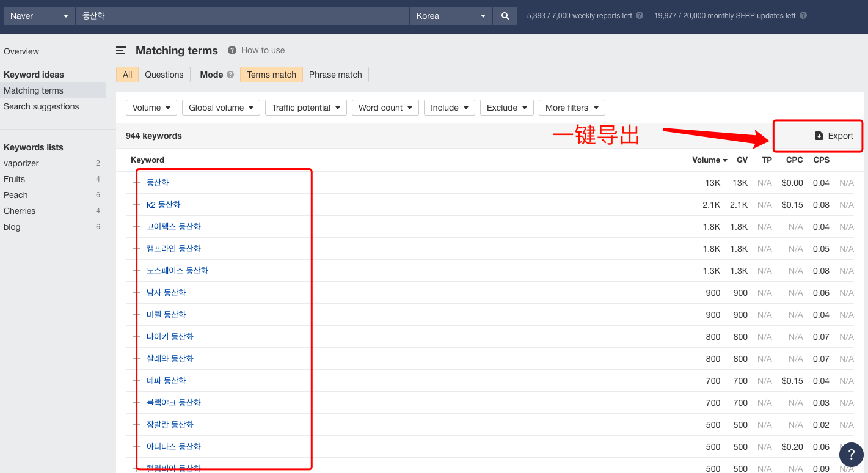The width and height of the screenshot is (868, 473).
Task: Click the GV column header
Action: coord(742,160)
